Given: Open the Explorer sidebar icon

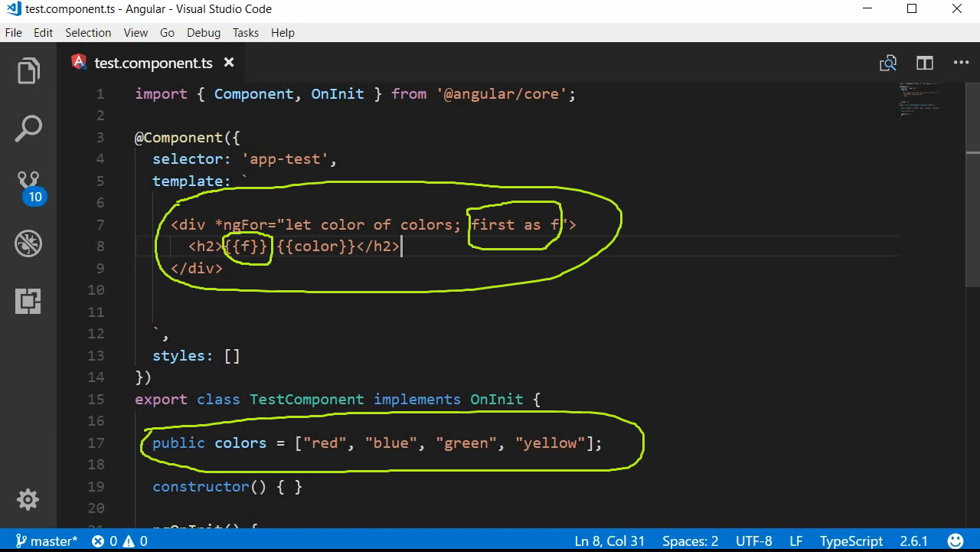Looking at the screenshot, I should point(28,70).
